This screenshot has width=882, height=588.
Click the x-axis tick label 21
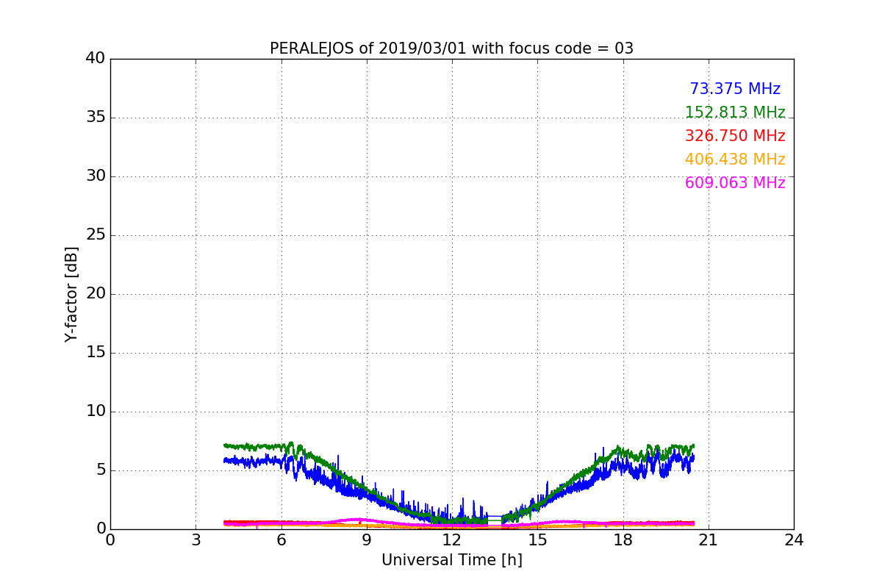[x=709, y=540]
